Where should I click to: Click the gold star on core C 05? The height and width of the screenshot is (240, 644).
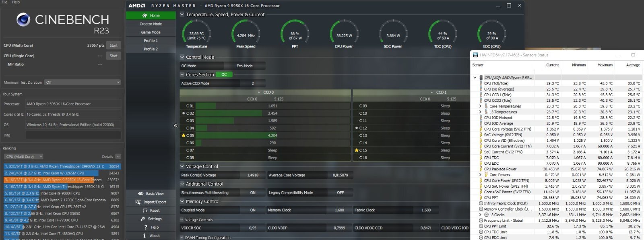184,136
